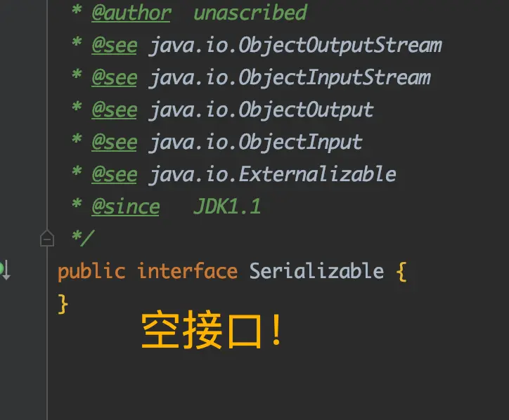Click the public keyword
Image resolution: width=509 pixels, height=420 pixels.
pyautogui.click(x=91, y=272)
